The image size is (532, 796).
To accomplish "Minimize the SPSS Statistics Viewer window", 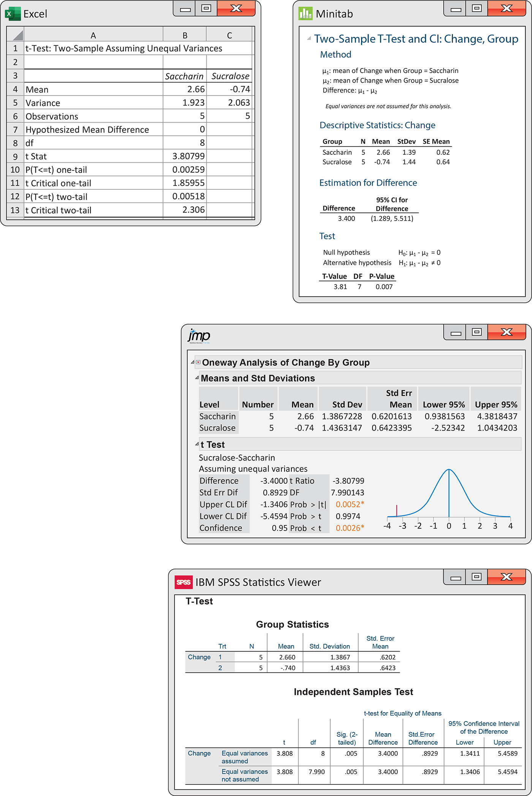I will coord(455,577).
